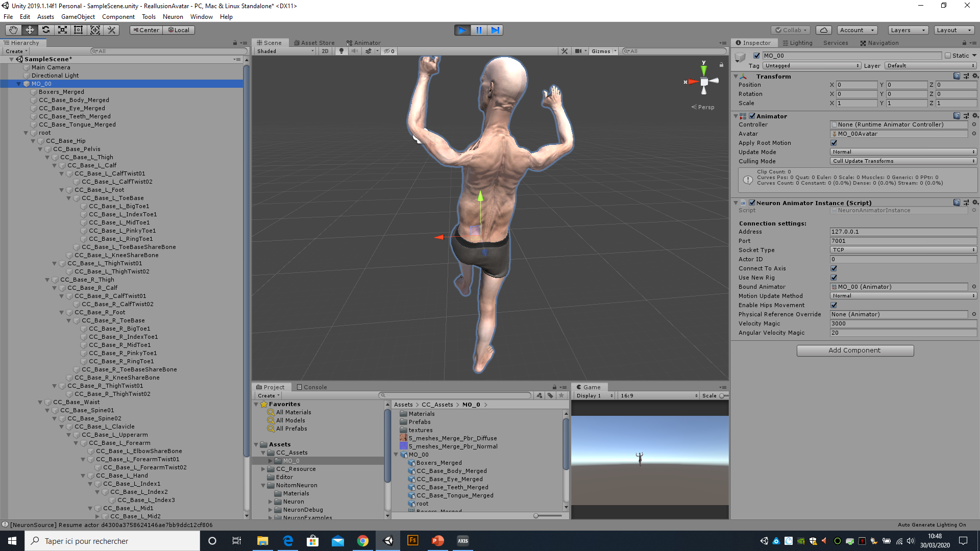980x551 pixels.
Task: Open PowerPoint from the taskbar
Action: 438,541
